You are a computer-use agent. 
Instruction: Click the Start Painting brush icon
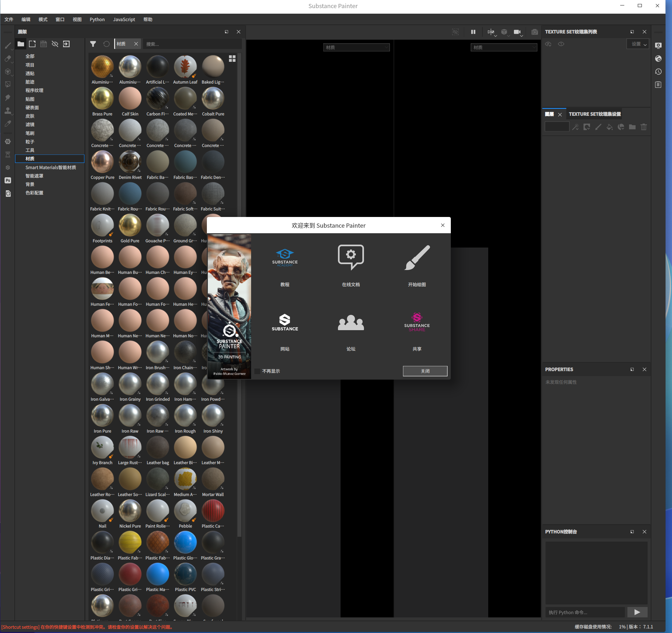click(417, 258)
